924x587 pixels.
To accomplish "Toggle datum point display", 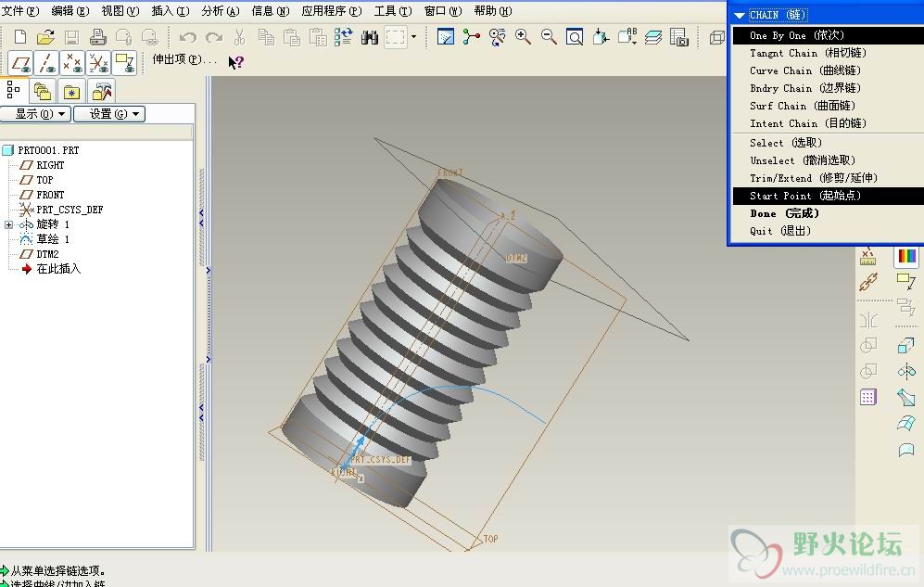I will click(72, 62).
